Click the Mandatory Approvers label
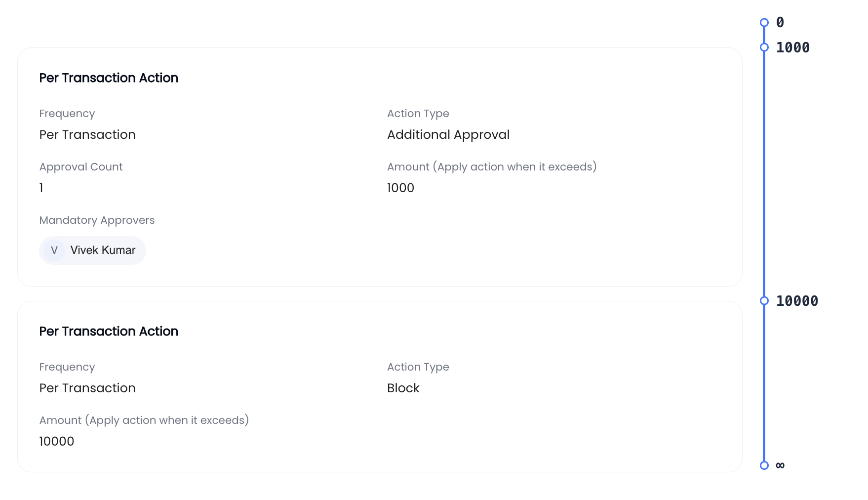Image resolution: width=868 pixels, height=500 pixels. tap(97, 220)
